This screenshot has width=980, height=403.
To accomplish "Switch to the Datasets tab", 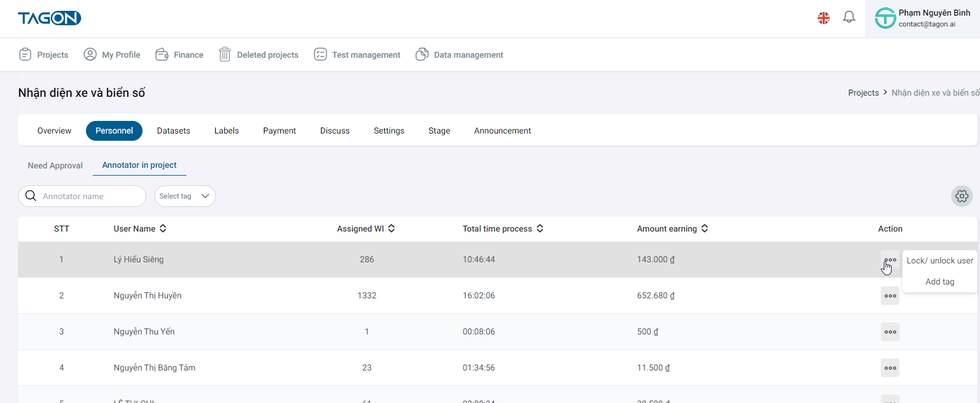I will coord(173,131).
